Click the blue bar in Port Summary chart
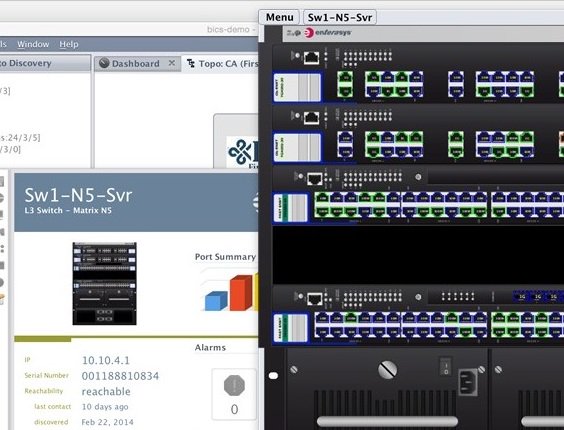Screen dimensions: 564x430 pos(216,301)
